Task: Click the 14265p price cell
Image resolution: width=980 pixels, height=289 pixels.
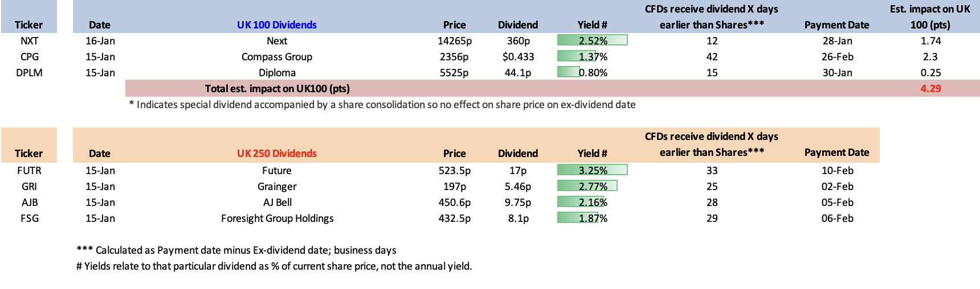Action: coord(454,41)
